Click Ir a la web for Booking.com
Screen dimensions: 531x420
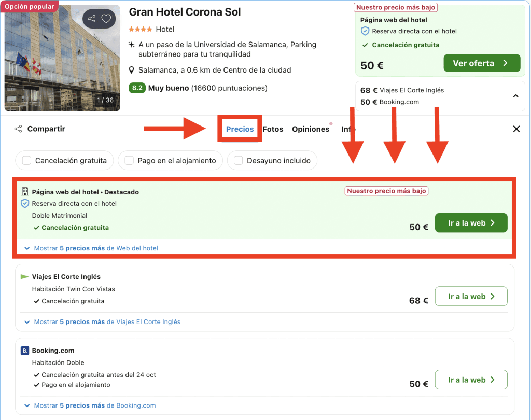pyautogui.click(x=471, y=380)
